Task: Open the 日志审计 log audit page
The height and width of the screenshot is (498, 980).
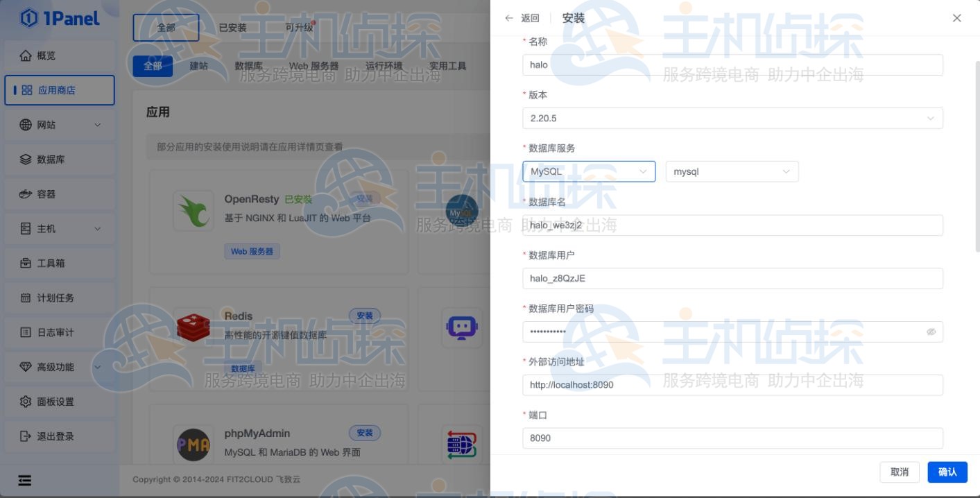Action: click(60, 332)
